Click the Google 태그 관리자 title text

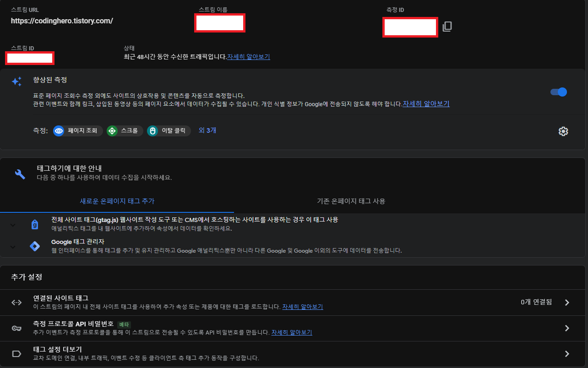pyautogui.click(x=78, y=242)
